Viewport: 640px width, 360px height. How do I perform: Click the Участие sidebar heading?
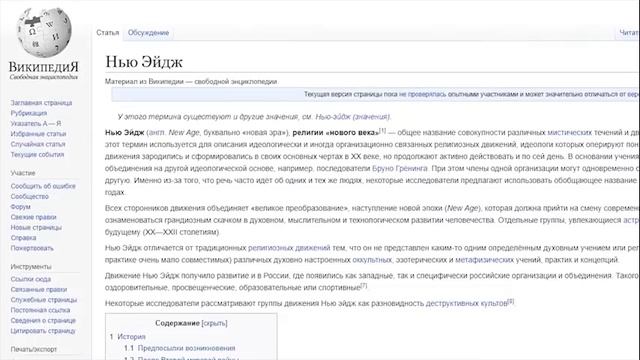tap(23, 173)
